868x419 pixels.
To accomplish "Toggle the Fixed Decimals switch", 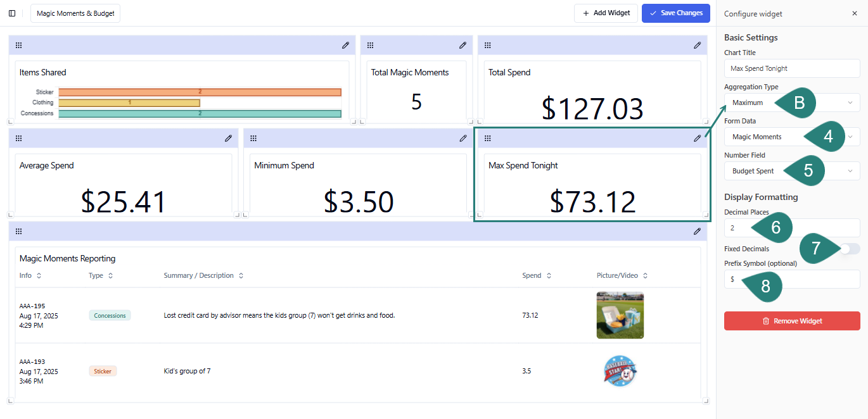I will tap(850, 249).
